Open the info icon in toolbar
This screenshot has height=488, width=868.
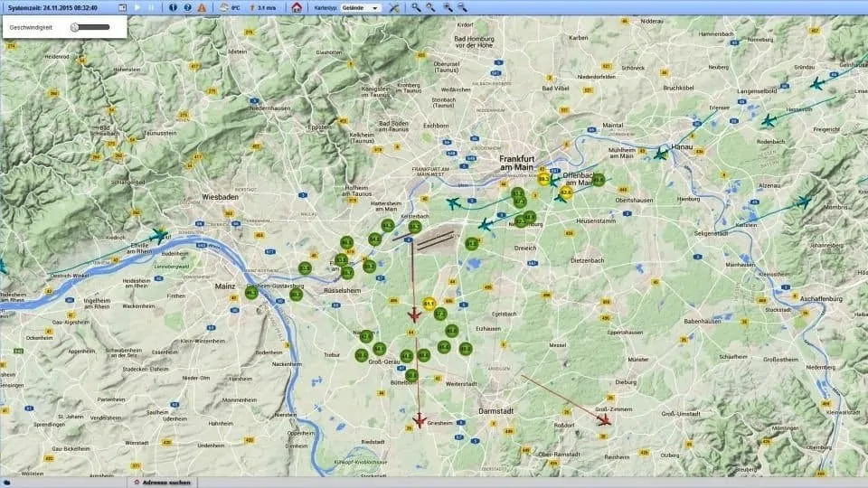[174, 8]
